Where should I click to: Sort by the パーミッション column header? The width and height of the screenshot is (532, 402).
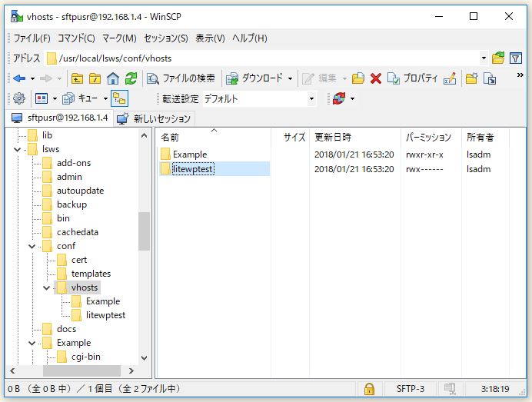coord(431,138)
